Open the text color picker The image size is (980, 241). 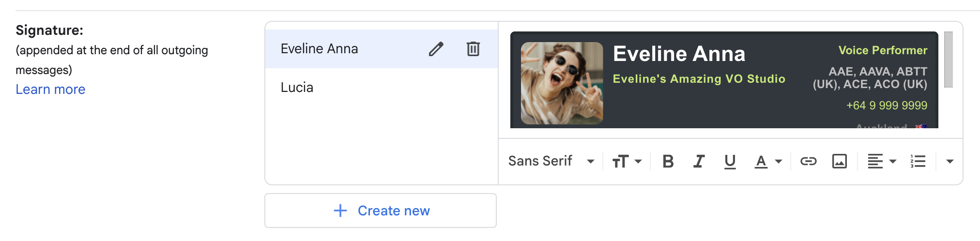pos(767,161)
